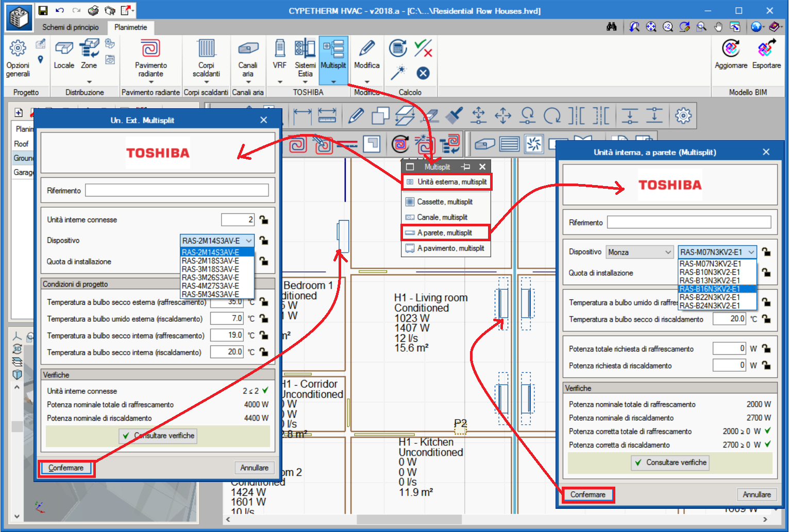The height and width of the screenshot is (532, 789).
Task: Select Cassette, multisplit entry
Action: pyautogui.click(x=446, y=202)
